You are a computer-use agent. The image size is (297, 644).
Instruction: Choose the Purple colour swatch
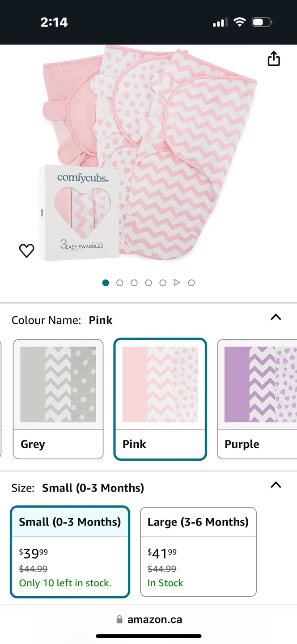click(257, 399)
